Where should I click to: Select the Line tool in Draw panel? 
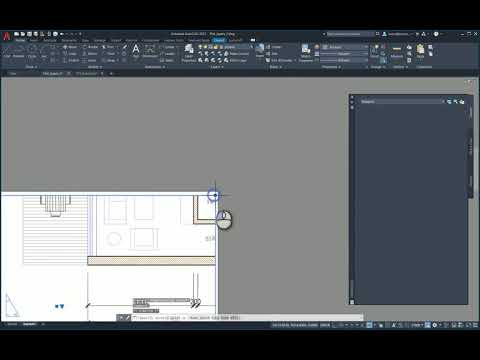pos(7,52)
